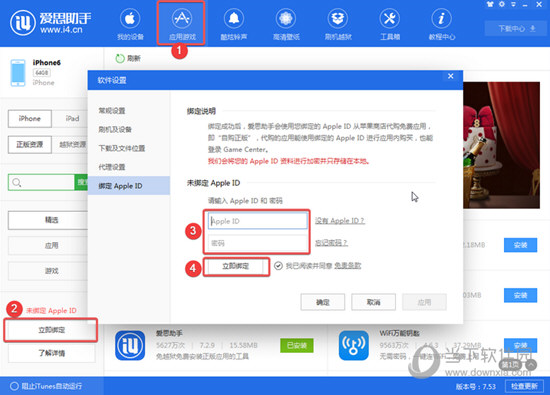Focus the 密码 password field
Screen dimensions: 550x395
(257, 243)
